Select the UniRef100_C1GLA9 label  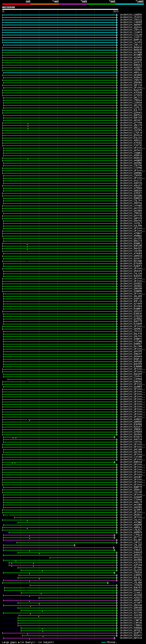[131, 35]
